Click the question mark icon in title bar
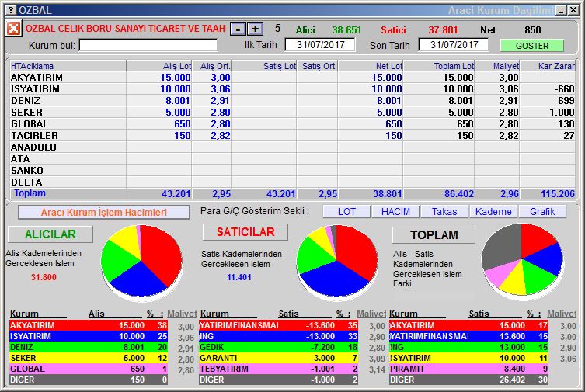585x392 pixels. tap(11, 10)
